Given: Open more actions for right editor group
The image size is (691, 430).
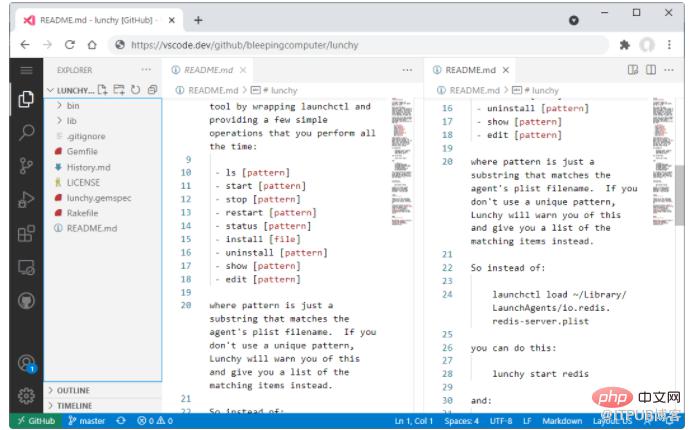Looking at the screenshot, I should click(669, 70).
